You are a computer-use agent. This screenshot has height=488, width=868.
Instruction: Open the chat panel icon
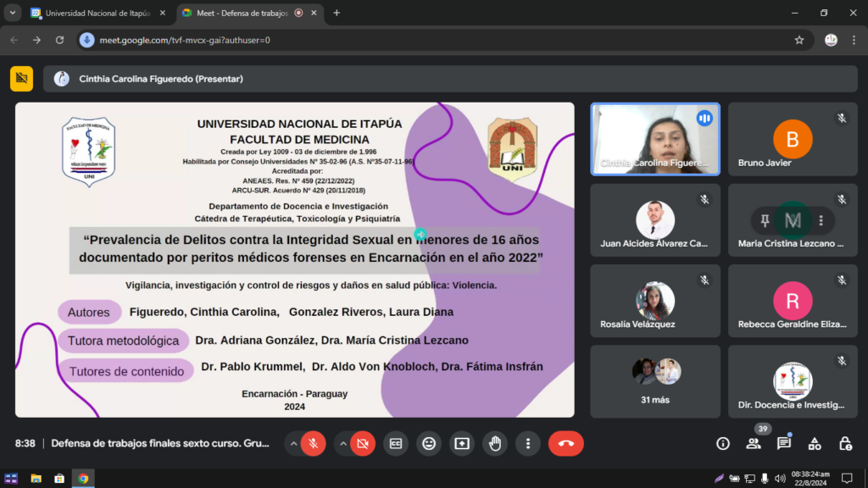tap(784, 443)
